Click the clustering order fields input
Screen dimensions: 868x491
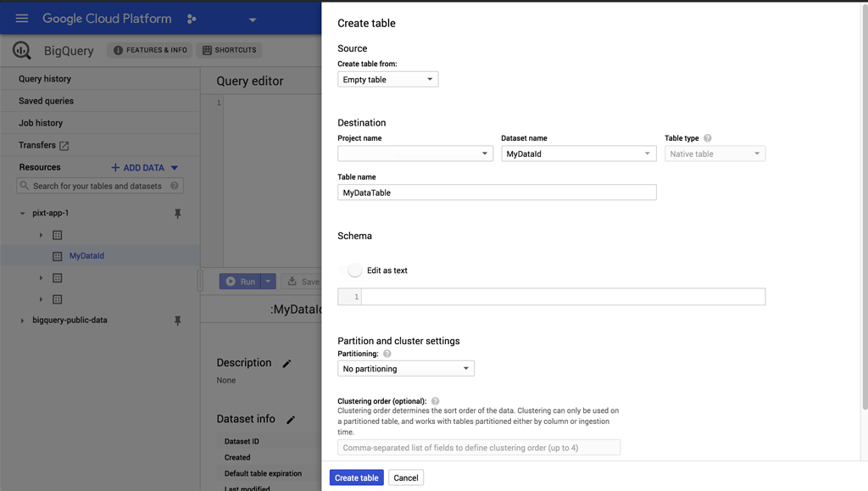[x=479, y=447]
